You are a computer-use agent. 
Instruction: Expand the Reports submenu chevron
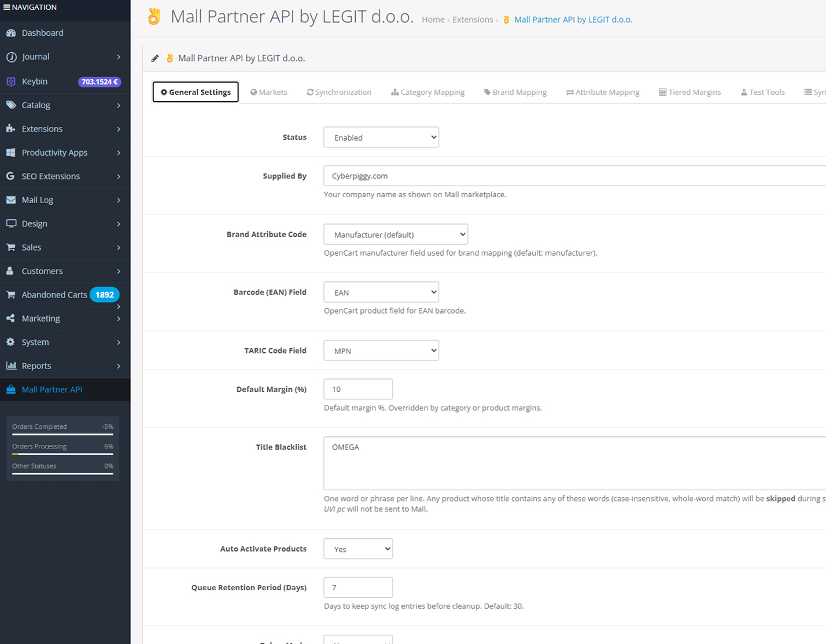point(119,366)
